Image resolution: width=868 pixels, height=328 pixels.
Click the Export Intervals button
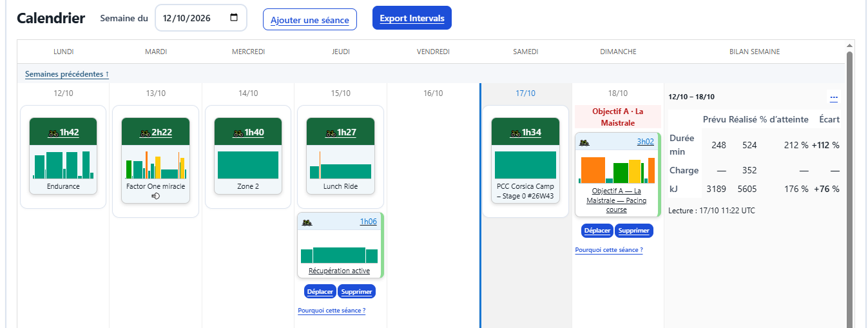pos(412,18)
